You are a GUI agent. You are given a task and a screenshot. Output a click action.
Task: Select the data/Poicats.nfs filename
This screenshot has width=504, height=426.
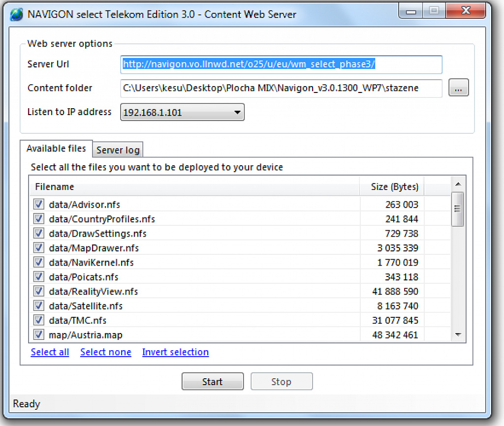pyautogui.click(x=84, y=277)
